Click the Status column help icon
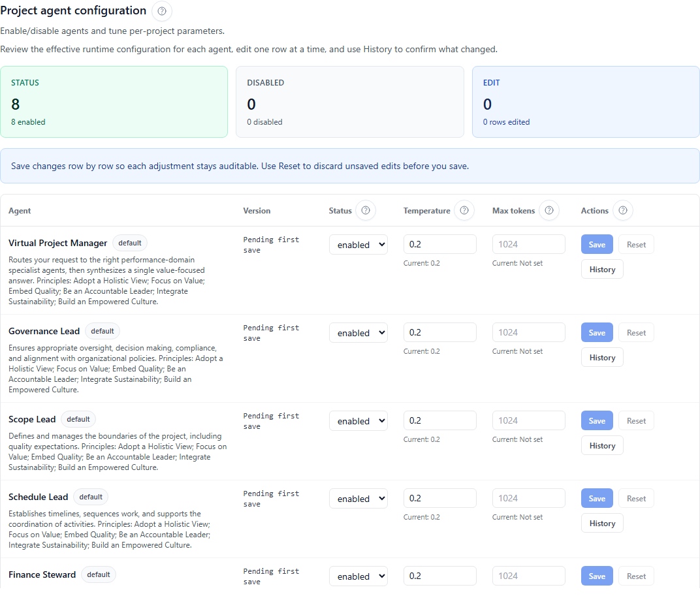This screenshot has height=596, width=700. [x=366, y=210]
